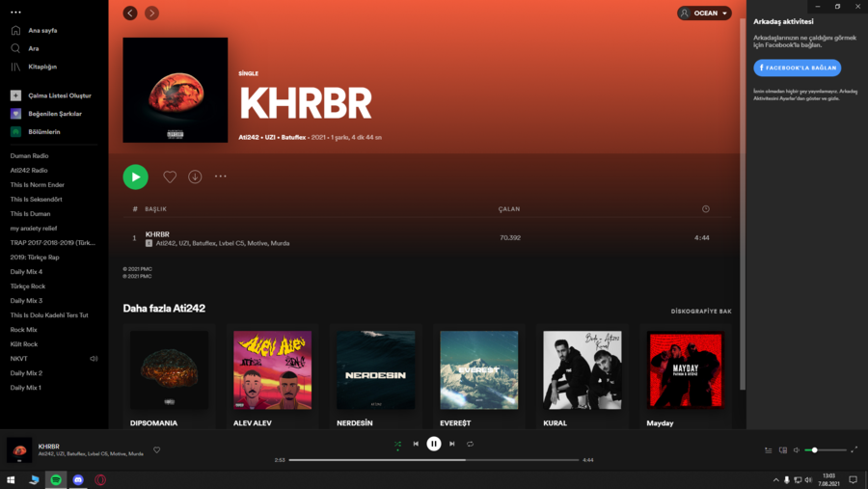The width and height of the screenshot is (868, 489).
Task: Open more options dots under album header
Action: pos(220,177)
